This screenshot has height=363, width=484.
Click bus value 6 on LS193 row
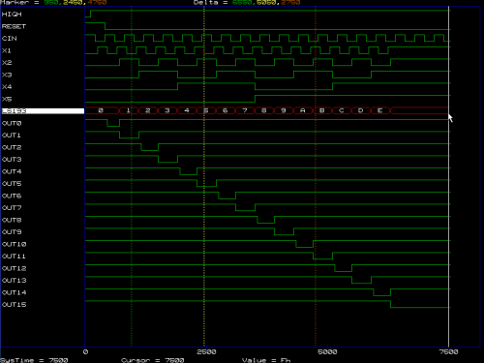pos(225,110)
